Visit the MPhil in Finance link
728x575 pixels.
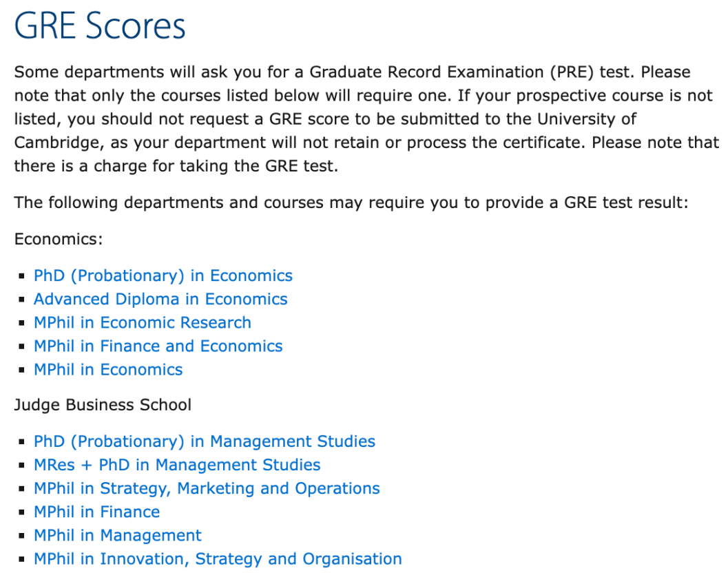(96, 512)
